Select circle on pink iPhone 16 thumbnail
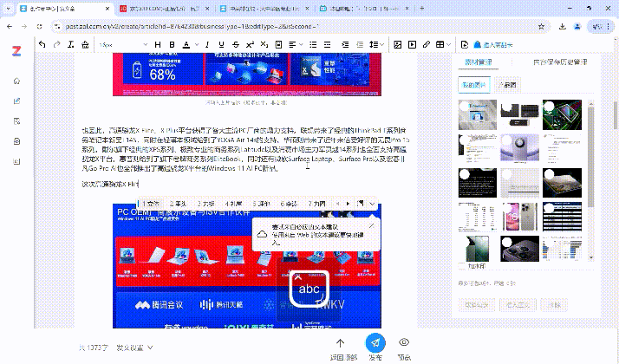 coord(507,208)
